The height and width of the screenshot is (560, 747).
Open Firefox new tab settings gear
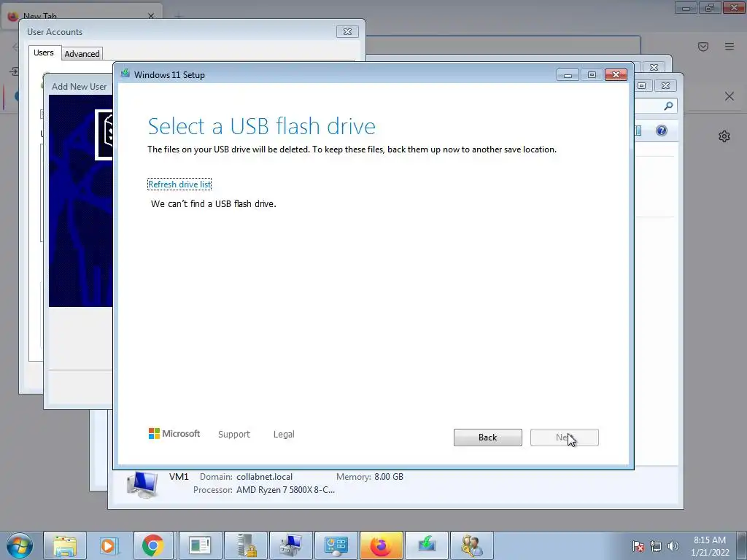[724, 136]
